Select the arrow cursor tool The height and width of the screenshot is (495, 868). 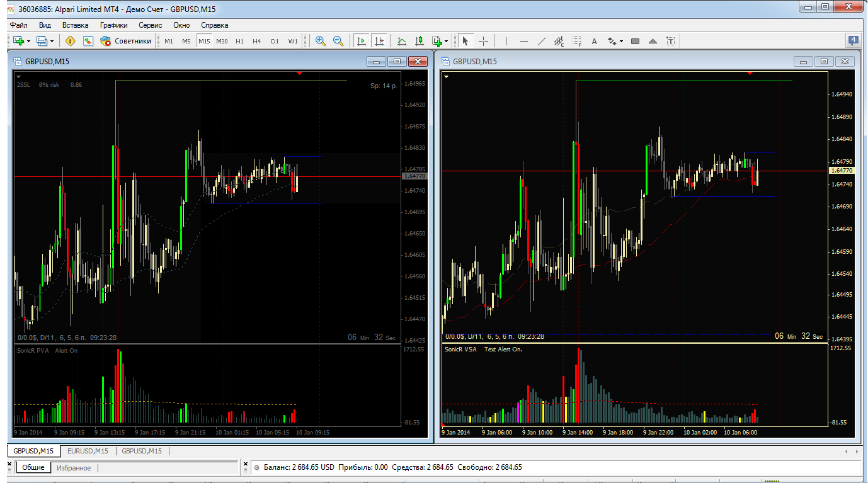pyautogui.click(x=465, y=41)
